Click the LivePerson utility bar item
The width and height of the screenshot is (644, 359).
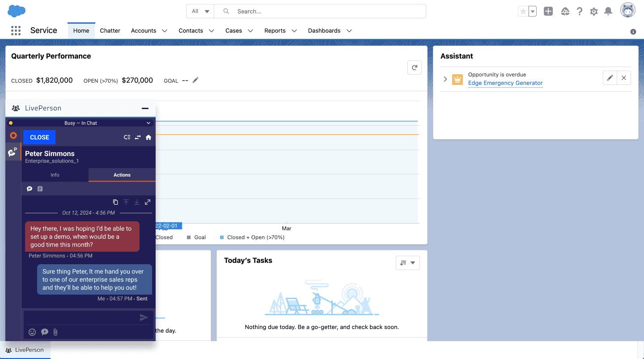point(25,350)
